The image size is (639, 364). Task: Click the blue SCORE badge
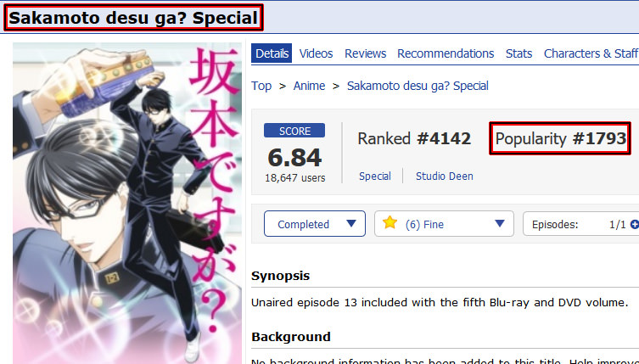(294, 131)
